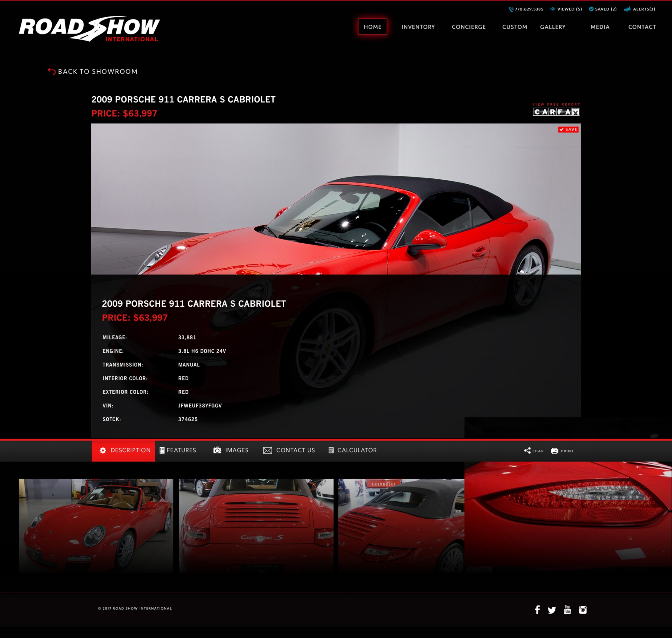
Task: Click the SHAR share label
Action: pyautogui.click(x=538, y=451)
